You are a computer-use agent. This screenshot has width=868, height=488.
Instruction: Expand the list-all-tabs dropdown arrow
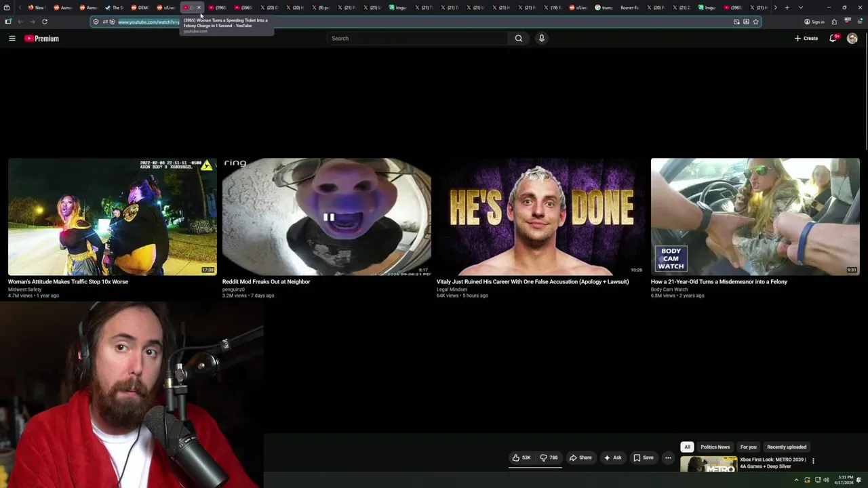tap(800, 7)
